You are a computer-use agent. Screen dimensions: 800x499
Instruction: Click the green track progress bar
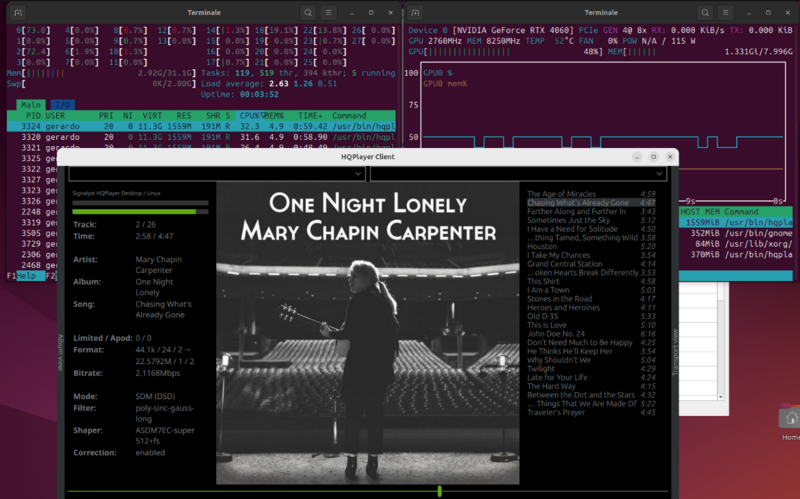pyautogui.click(x=134, y=211)
